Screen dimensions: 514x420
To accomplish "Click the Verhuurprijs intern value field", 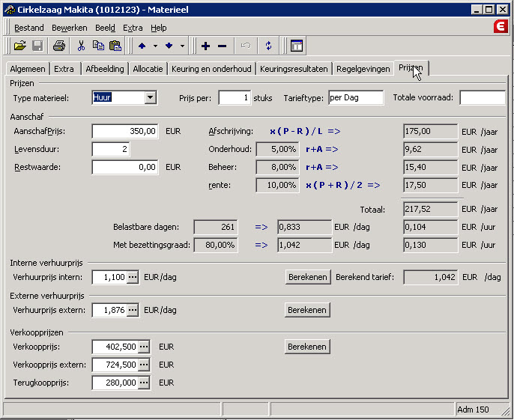I will (x=110, y=277).
